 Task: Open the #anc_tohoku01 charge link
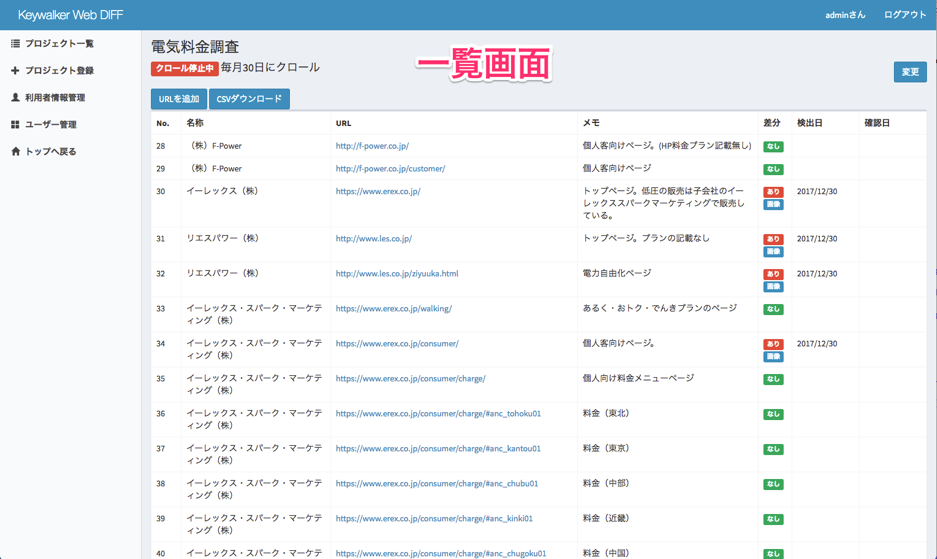438,414
